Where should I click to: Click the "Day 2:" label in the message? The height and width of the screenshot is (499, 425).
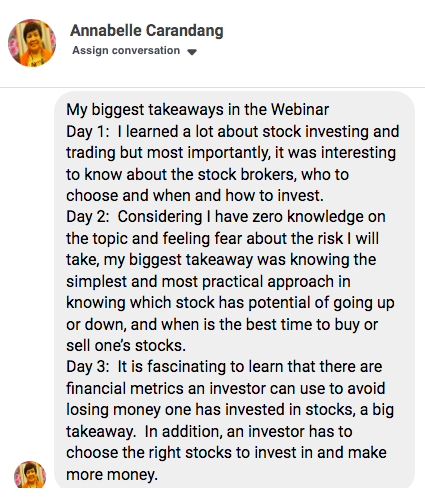coord(88,217)
